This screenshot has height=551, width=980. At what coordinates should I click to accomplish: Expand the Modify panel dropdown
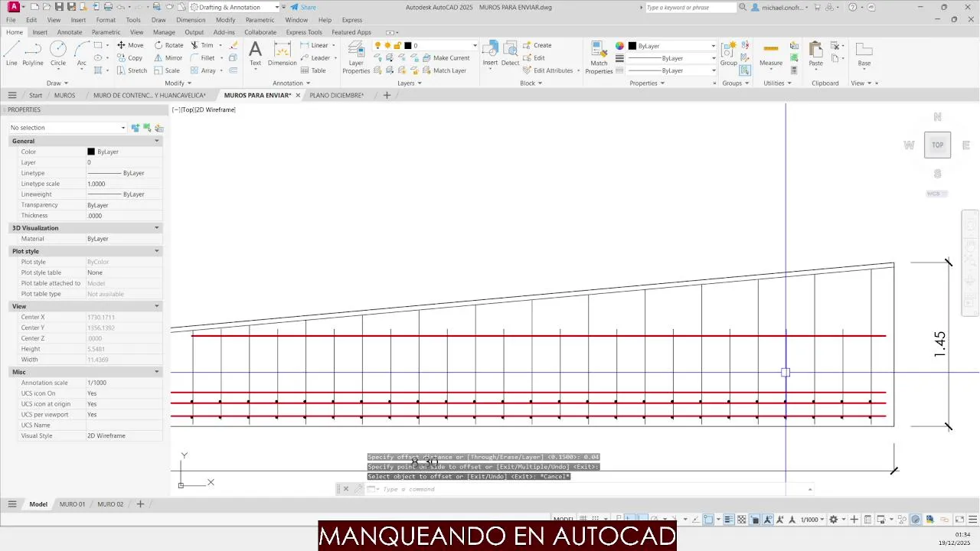coord(178,83)
